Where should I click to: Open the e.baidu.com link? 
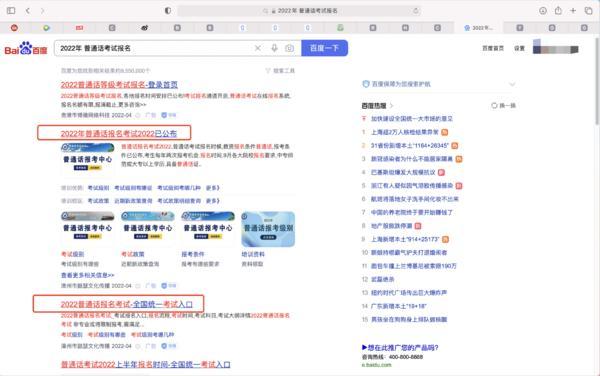click(x=377, y=365)
